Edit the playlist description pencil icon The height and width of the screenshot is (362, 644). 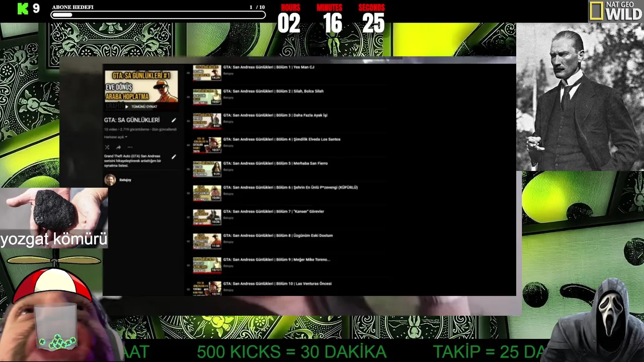(174, 157)
